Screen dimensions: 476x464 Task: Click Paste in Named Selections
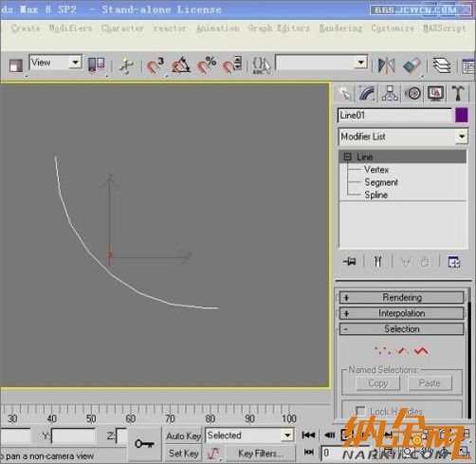(x=430, y=383)
